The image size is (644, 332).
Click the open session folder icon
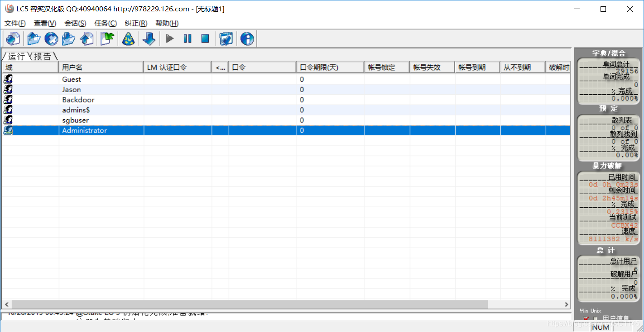[34, 39]
